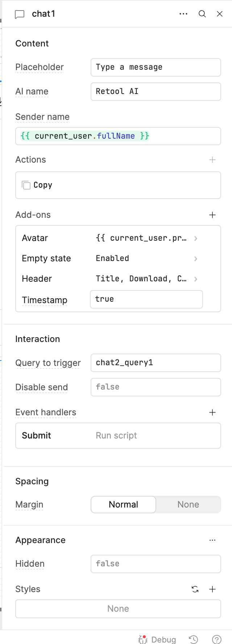232x644 pixels.
Task: Click the help question mark icon
Action: pos(217,639)
